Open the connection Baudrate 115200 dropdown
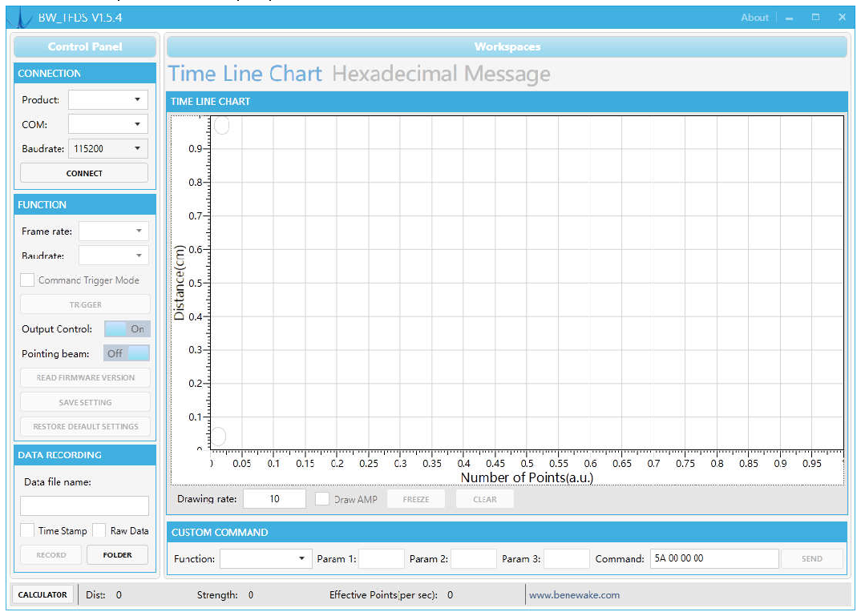The width and height of the screenshot is (861, 616). (x=108, y=149)
